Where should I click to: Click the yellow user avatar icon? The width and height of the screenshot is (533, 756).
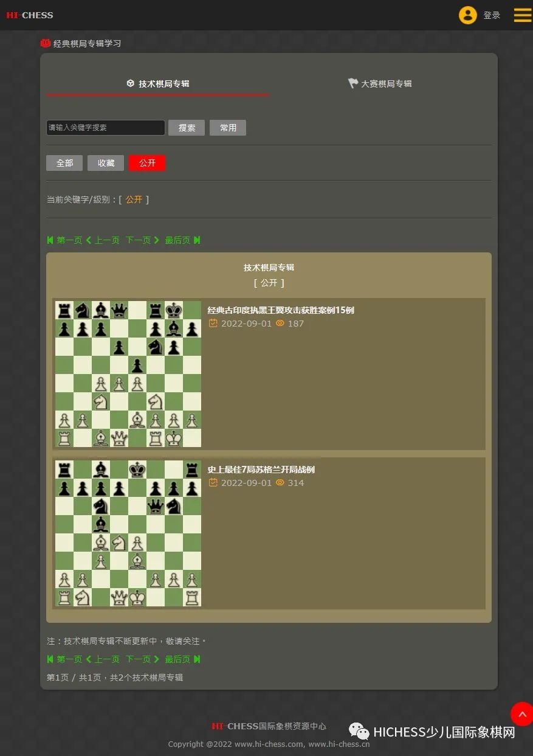click(467, 15)
